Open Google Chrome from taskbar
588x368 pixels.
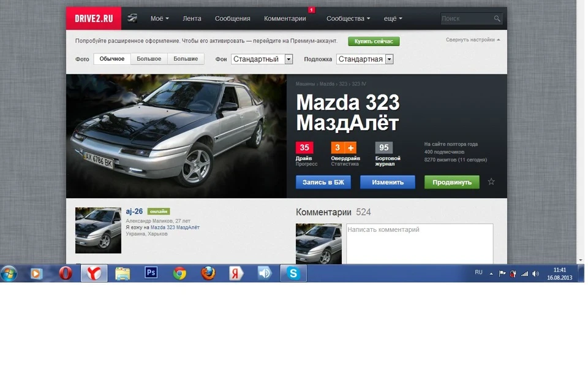coord(179,274)
